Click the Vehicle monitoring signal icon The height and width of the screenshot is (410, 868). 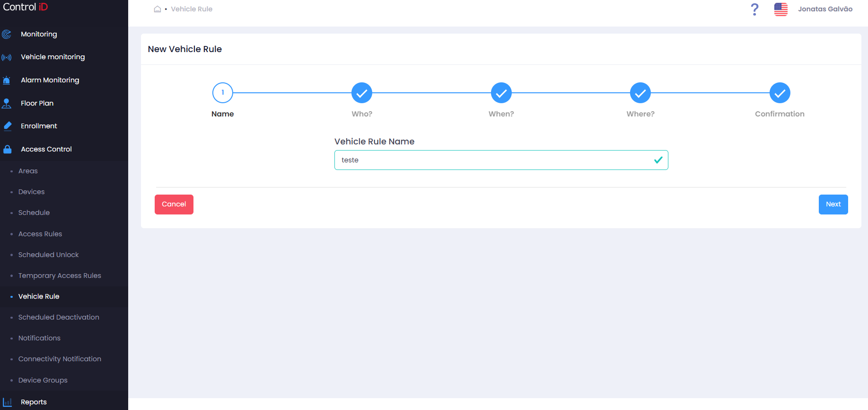[7, 57]
